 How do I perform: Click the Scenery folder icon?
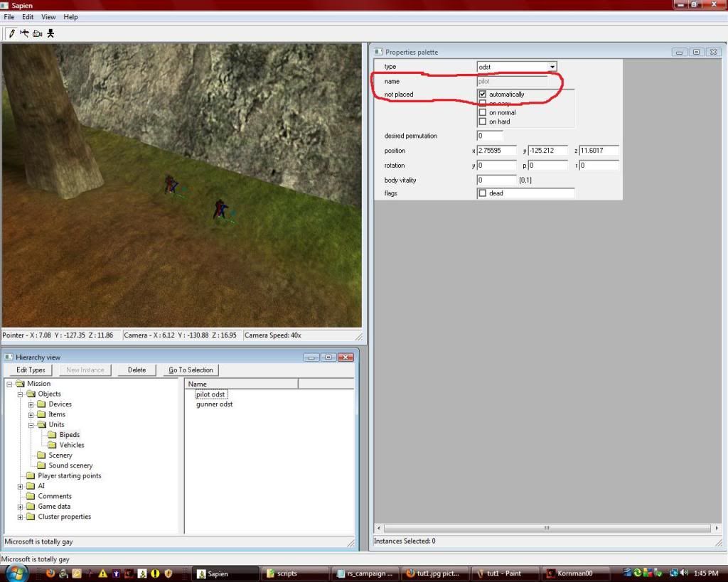click(41, 456)
